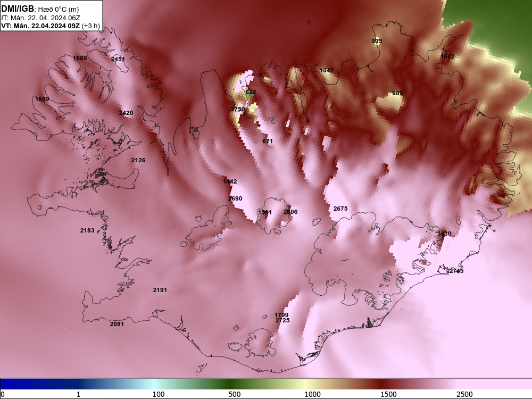The image size is (532, 399).
Task: Click the 1501 label on the glacier
Action: click(265, 212)
